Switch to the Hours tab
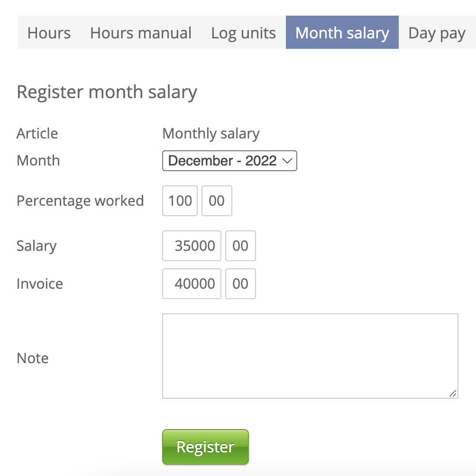The image size is (476, 476). [49, 33]
